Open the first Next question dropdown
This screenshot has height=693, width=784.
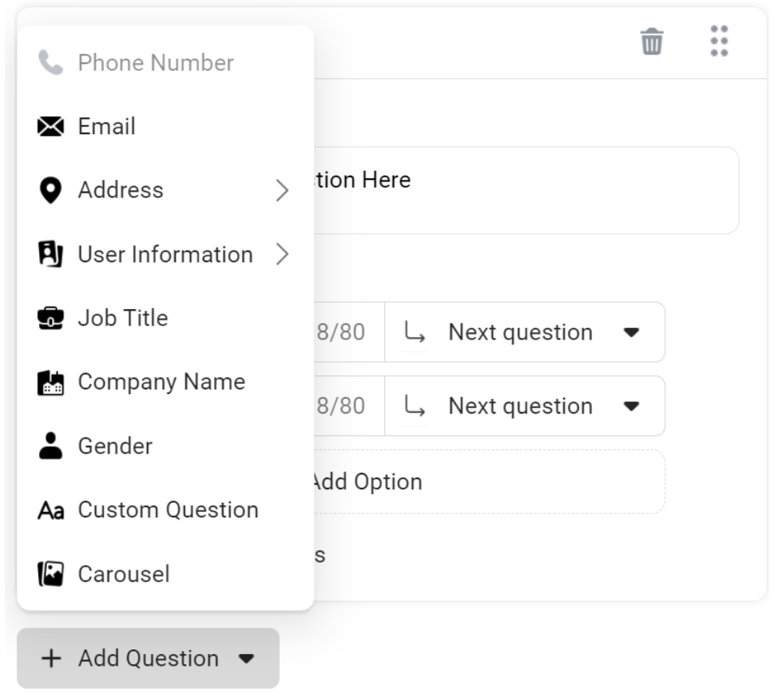[525, 331]
